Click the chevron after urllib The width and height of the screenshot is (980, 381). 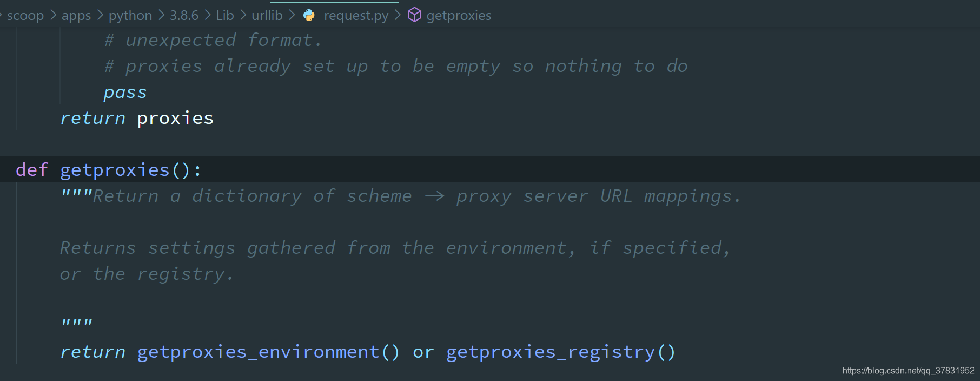pyautogui.click(x=292, y=15)
